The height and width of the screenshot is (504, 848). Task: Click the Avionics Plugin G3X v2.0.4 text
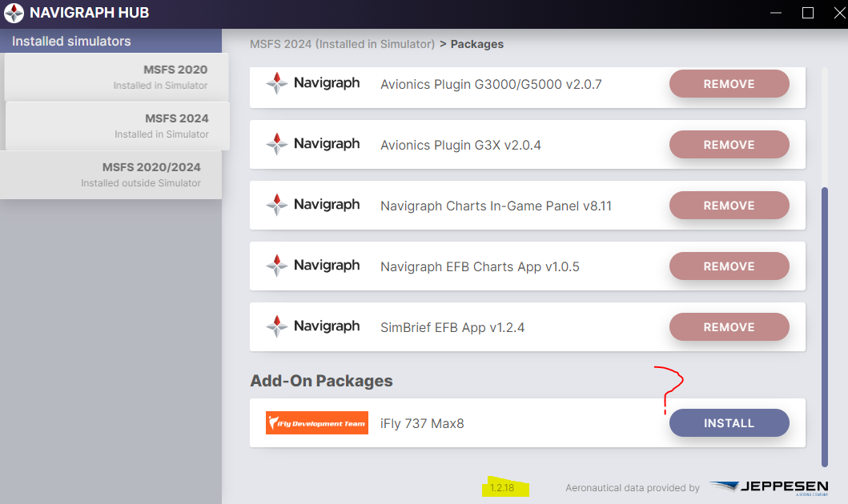[x=460, y=146]
